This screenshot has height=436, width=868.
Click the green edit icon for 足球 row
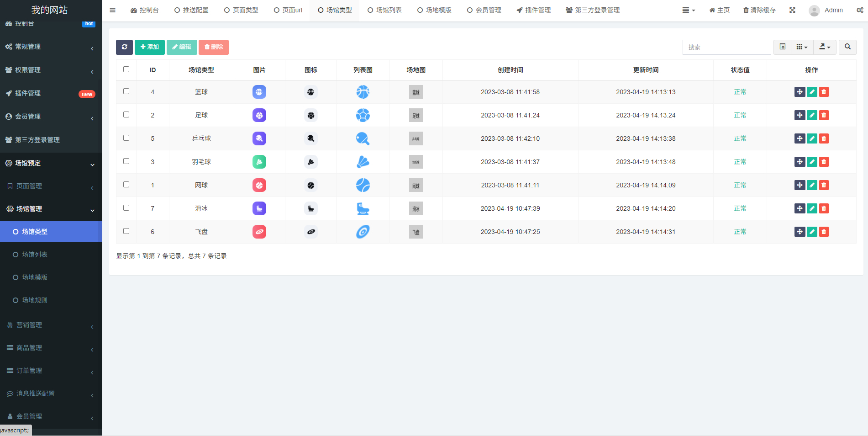(x=812, y=115)
